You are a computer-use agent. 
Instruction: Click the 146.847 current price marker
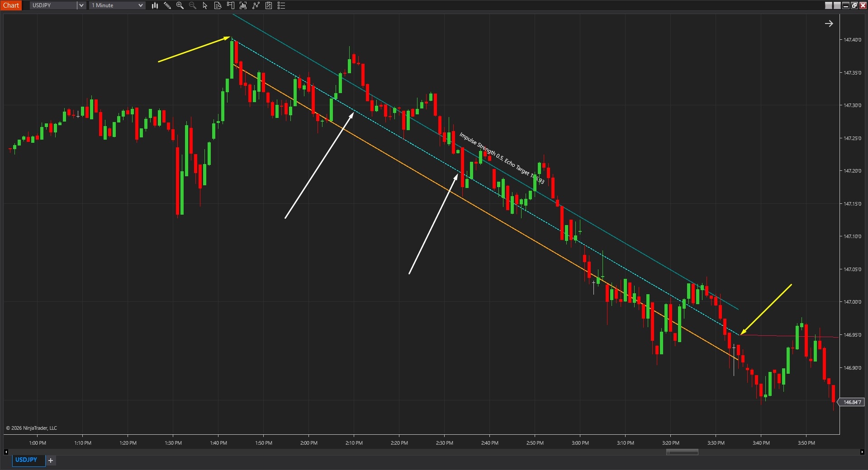pyautogui.click(x=851, y=402)
